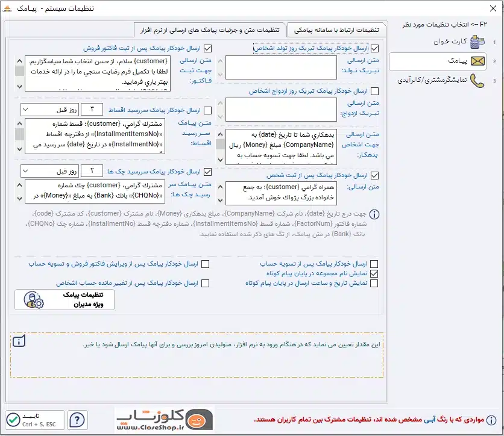Click the manager SMS settings gear-person icon

click(x=33, y=300)
